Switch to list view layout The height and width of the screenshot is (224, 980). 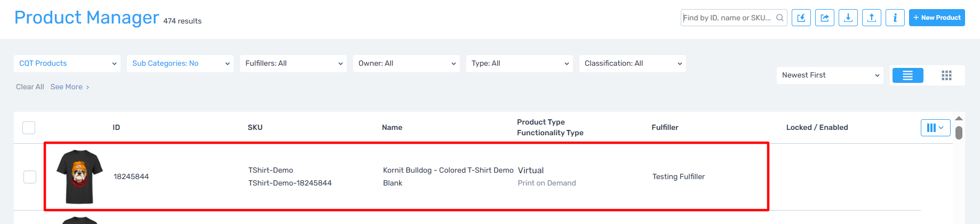click(907, 75)
